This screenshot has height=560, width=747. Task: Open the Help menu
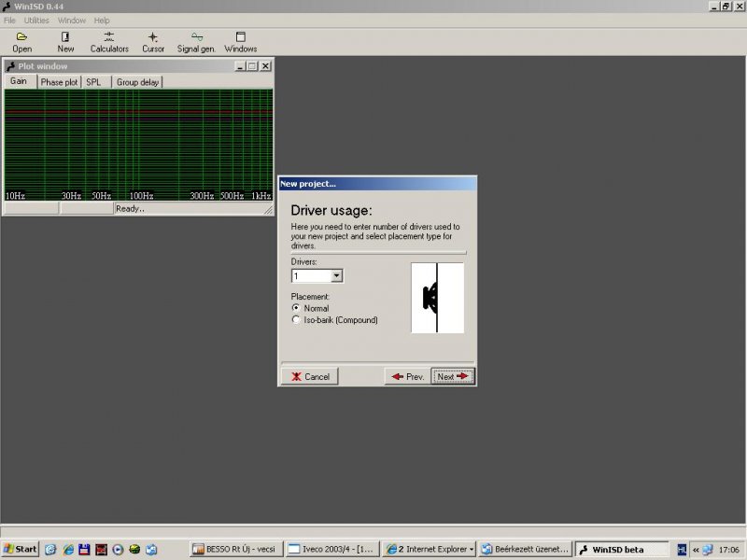click(102, 21)
